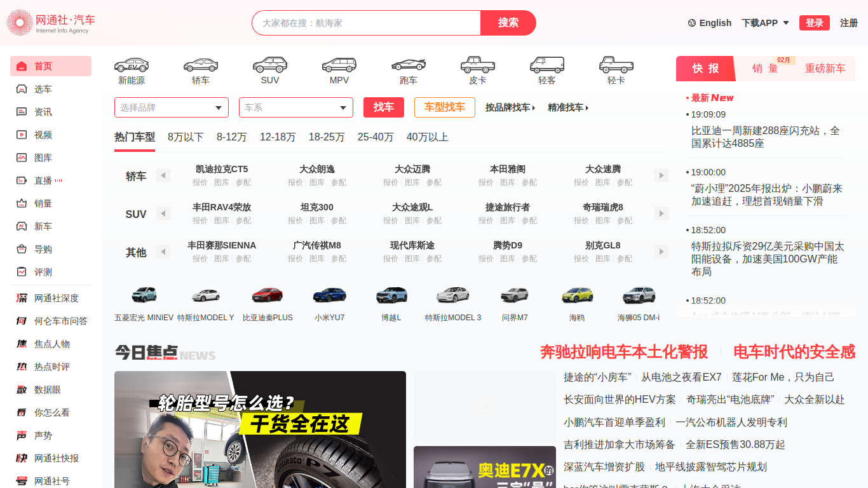Open 焦点人物 column in sidebar
Screen dimensions: 868x488
[x=51, y=344]
